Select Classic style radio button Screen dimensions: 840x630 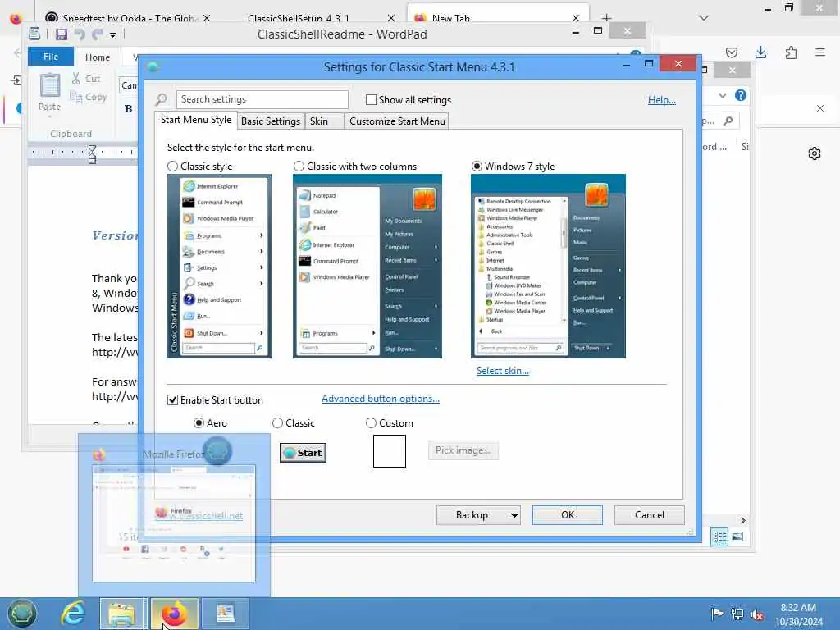[172, 166]
